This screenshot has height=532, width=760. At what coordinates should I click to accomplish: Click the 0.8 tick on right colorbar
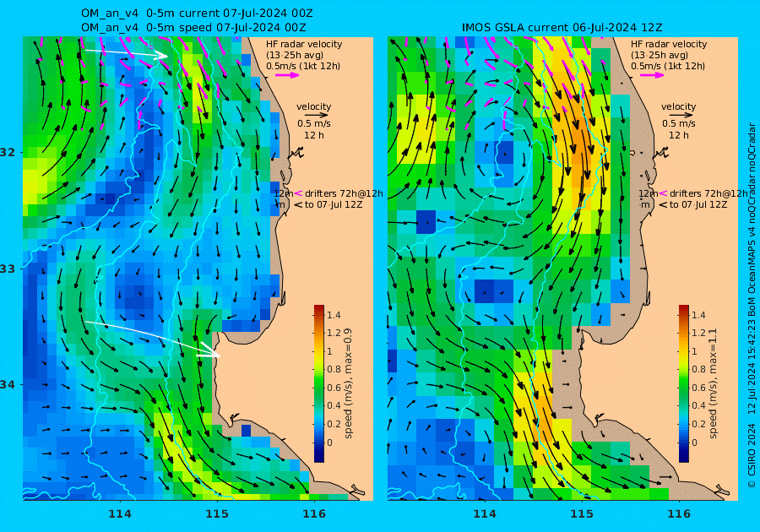698,369
